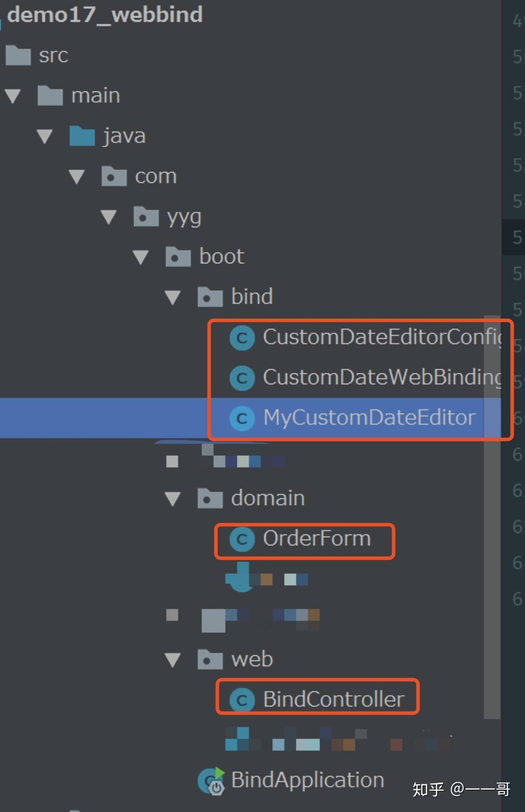Collapse the domain package arrow
The width and height of the screenshot is (525, 812).
click(173, 499)
